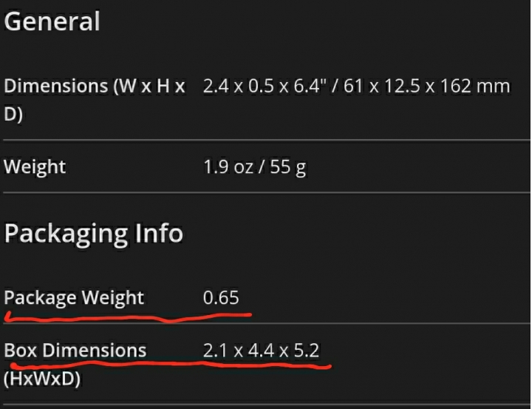This screenshot has width=532, height=409.
Task: Click the 0.65 package weight value
Action: (x=221, y=297)
